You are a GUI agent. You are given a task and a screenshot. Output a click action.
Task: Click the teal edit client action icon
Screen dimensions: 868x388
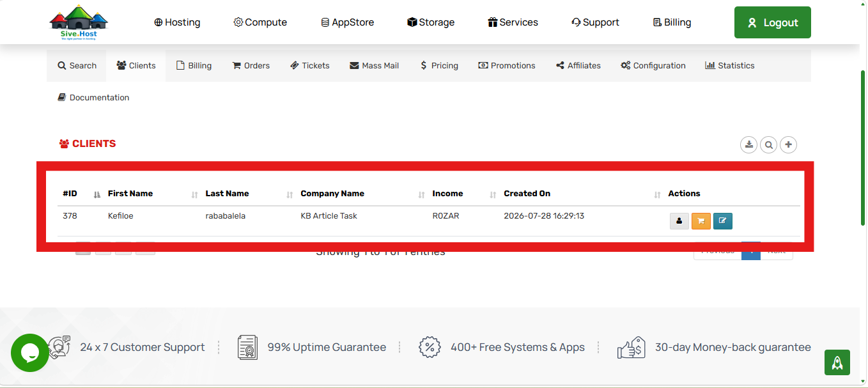pos(722,221)
